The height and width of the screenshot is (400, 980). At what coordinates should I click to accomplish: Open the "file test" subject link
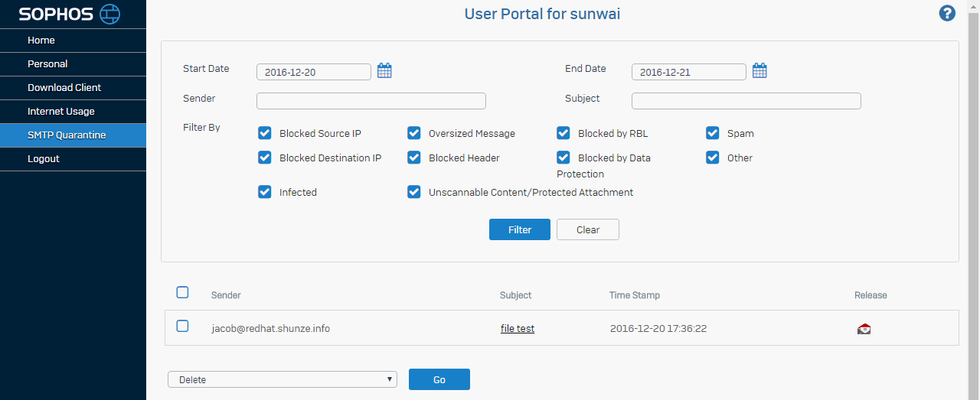[x=518, y=329]
